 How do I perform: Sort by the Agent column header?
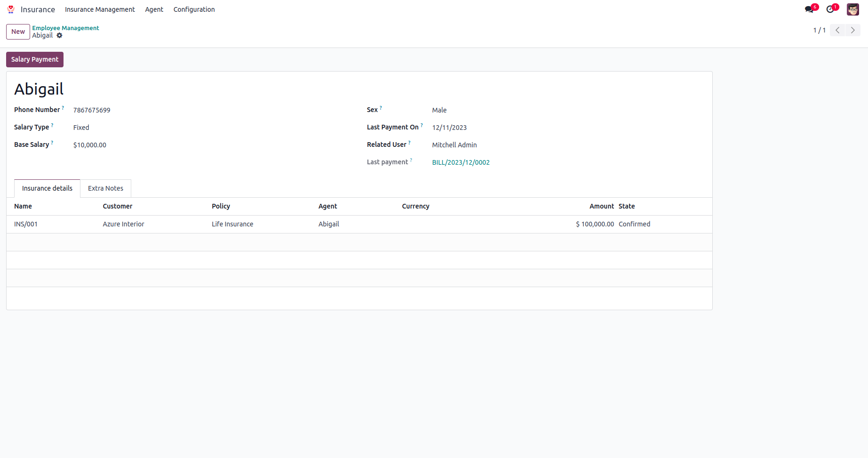pyautogui.click(x=328, y=206)
